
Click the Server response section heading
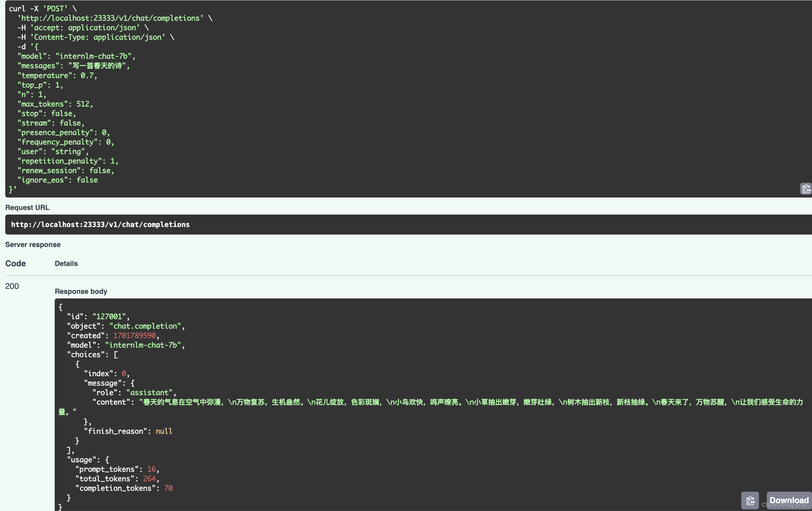point(33,245)
